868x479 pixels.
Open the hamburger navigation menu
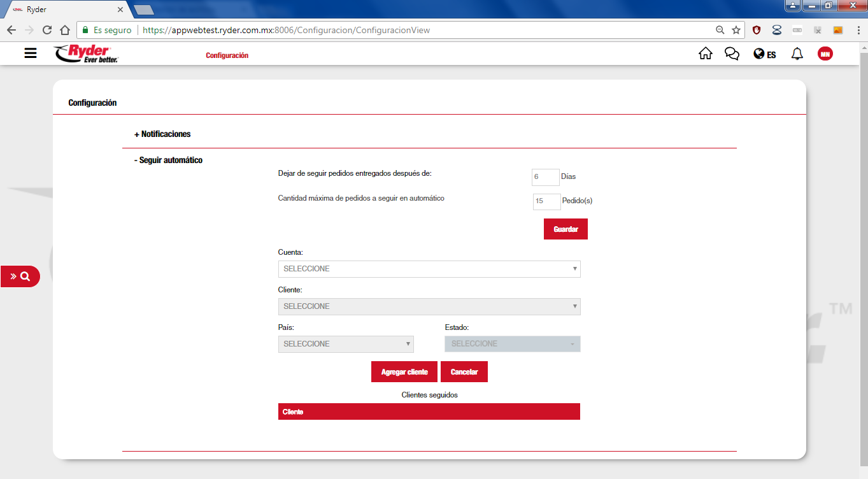pyautogui.click(x=31, y=54)
